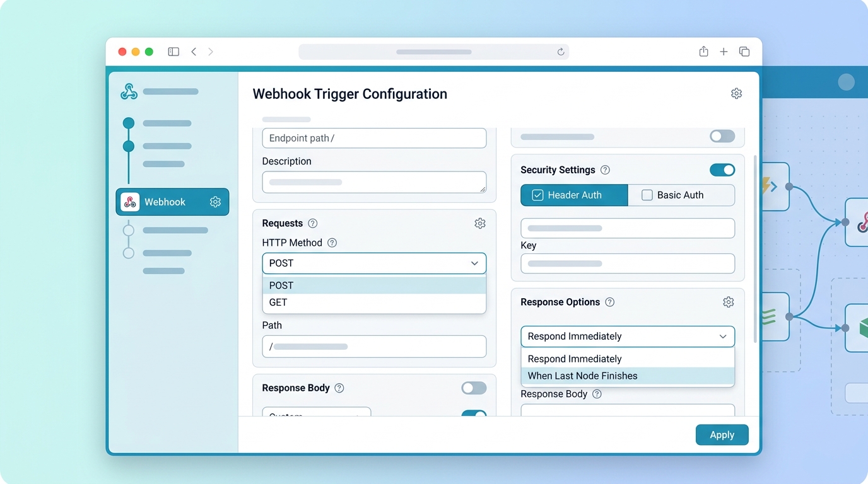Collapse the Respond Immediately dropdown box

point(628,337)
